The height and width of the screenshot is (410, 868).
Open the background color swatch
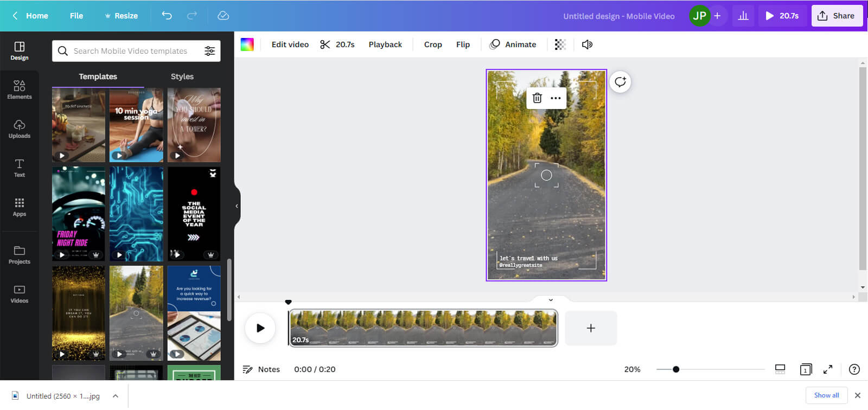coord(247,44)
